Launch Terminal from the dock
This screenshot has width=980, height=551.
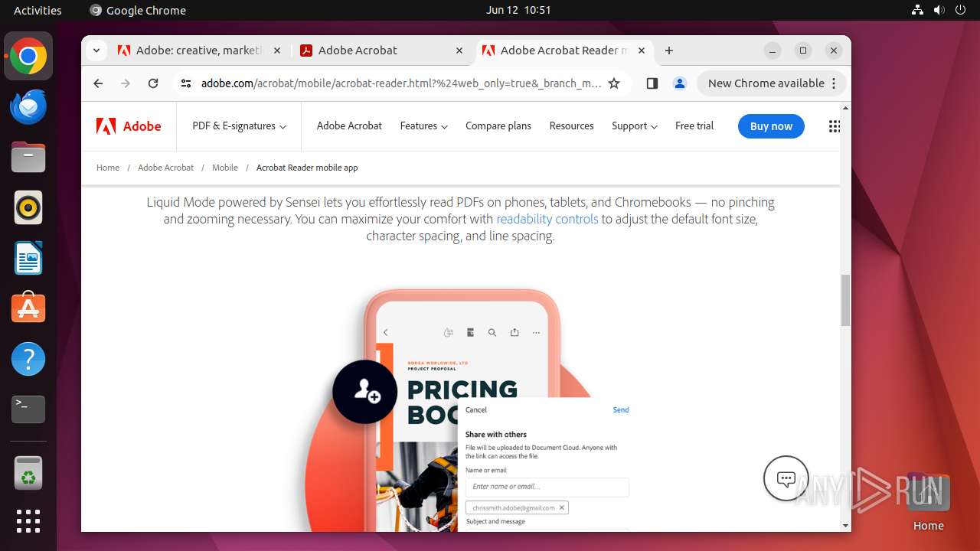[x=28, y=409]
